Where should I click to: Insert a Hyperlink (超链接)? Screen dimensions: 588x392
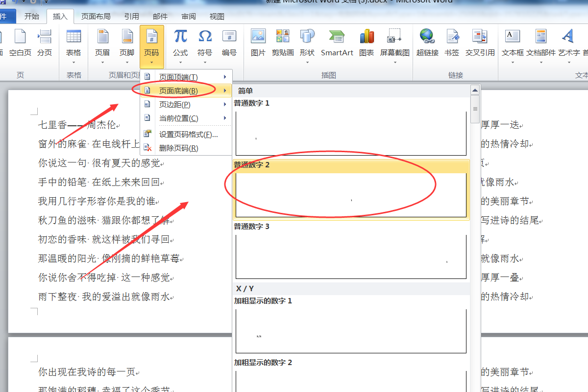[x=427, y=43]
